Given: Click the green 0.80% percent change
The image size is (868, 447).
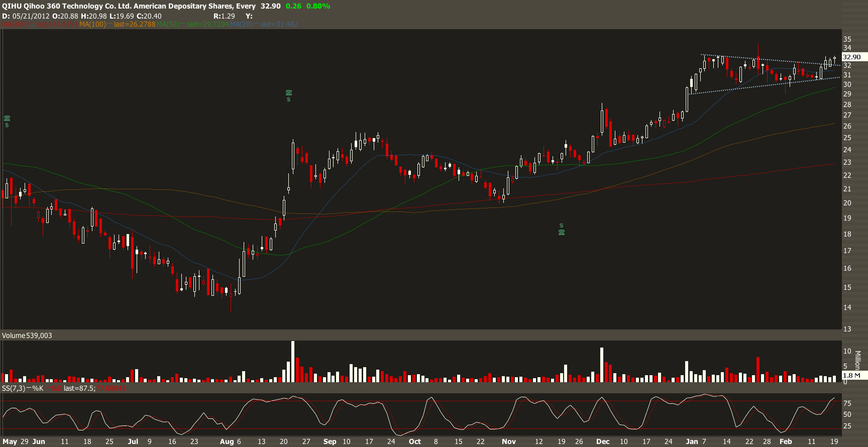Looking at the screenshot, I should tap(318, 6).
